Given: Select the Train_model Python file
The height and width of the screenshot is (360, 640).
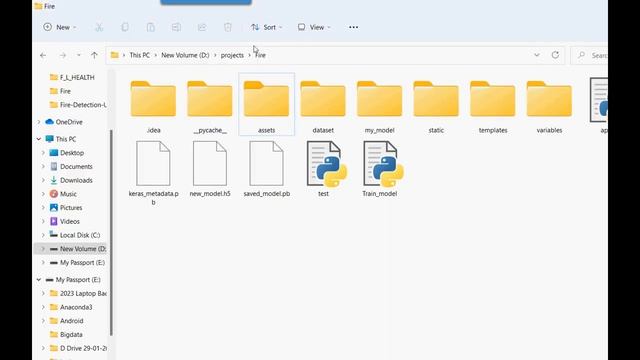Looking at the screenshot, I should pos(380,169).
